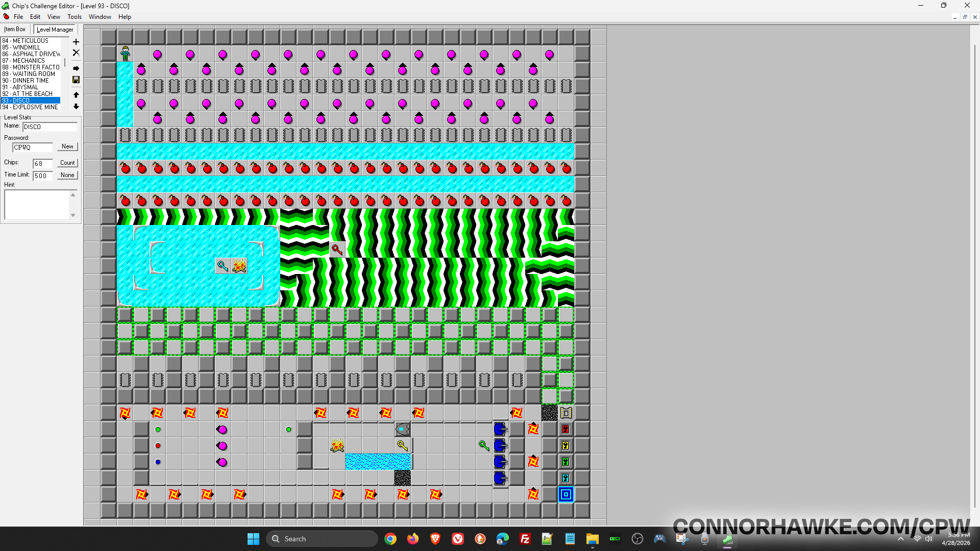980x551 pixels.
Task: Delete the level using the X icon
Action: [76, 53]
